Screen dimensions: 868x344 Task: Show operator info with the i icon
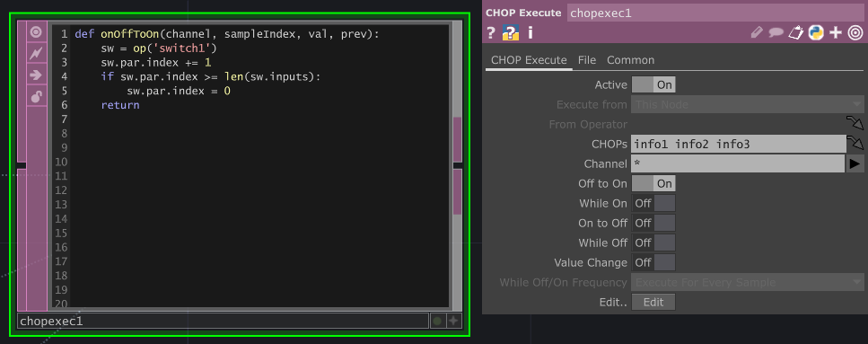[530, 33]
